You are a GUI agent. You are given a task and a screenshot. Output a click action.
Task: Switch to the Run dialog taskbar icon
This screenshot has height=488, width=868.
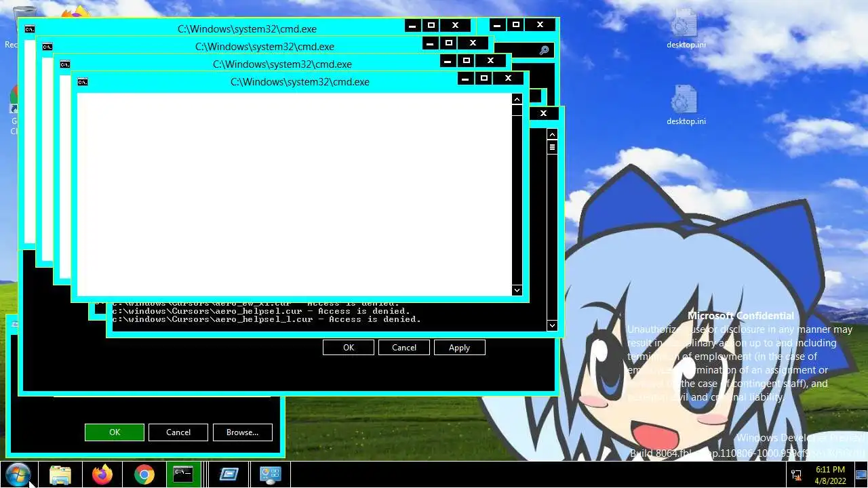229,474
